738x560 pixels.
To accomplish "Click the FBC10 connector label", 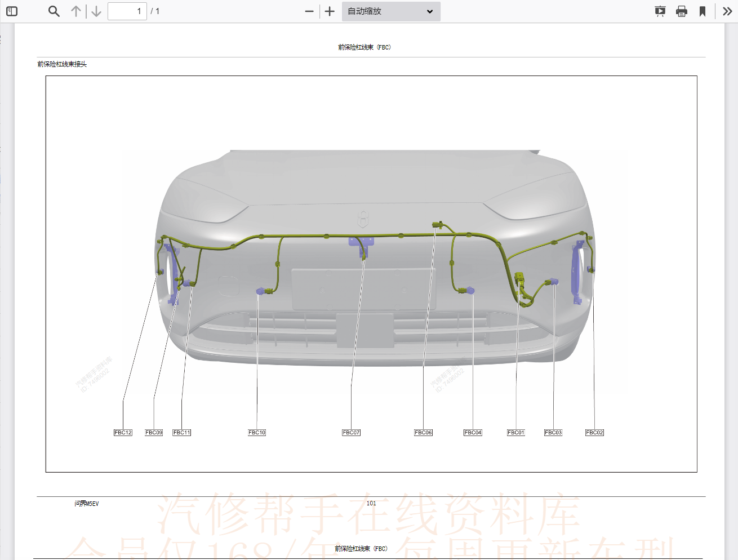I will pyautogui.click(x=257, y=433).
